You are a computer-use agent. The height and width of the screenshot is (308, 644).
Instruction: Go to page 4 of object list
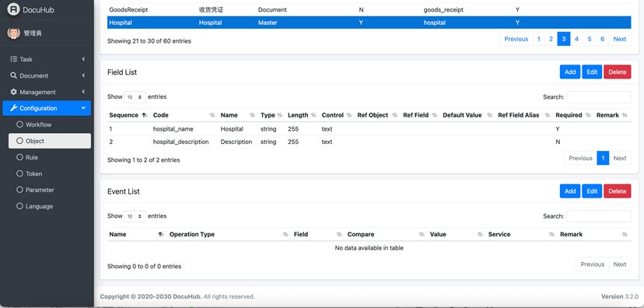click(x=576, y=39)
